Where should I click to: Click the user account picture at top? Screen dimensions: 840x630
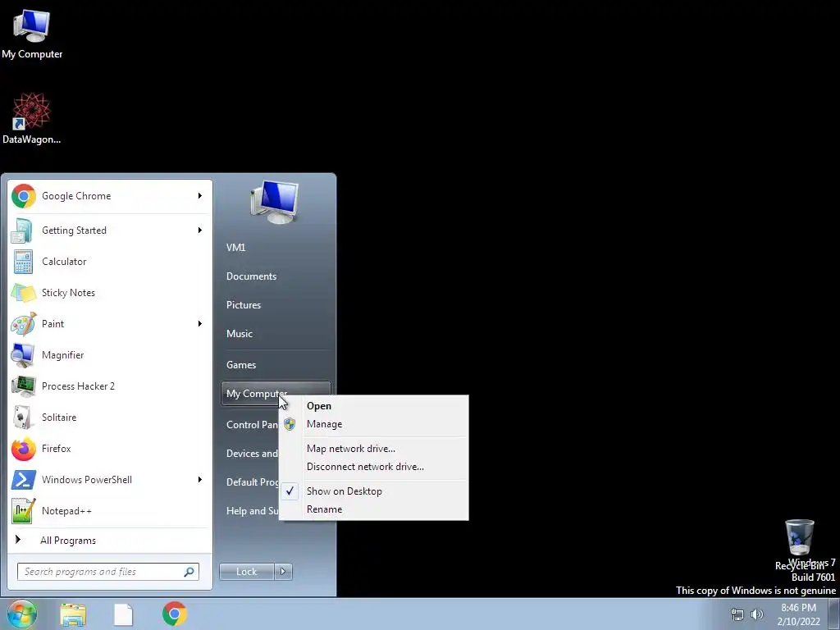pos(275,203)
